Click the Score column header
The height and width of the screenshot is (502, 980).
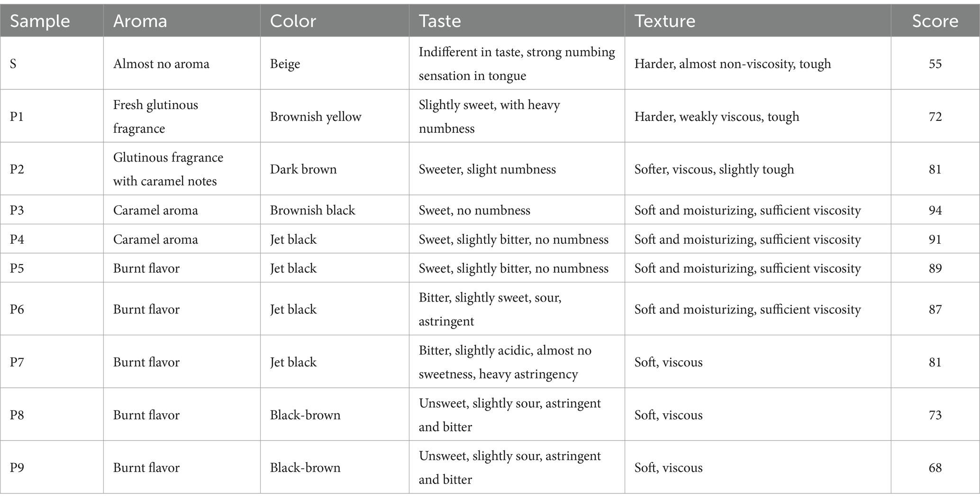pyautogui.click(x=935, y=21)
